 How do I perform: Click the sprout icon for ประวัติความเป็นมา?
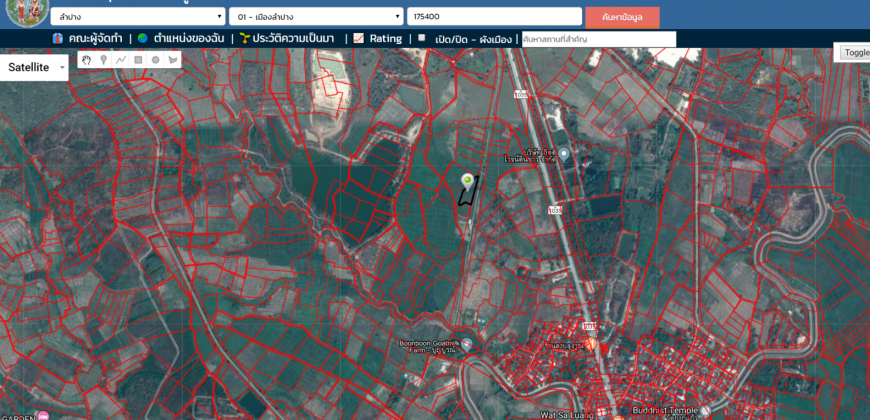coord(244,38)
